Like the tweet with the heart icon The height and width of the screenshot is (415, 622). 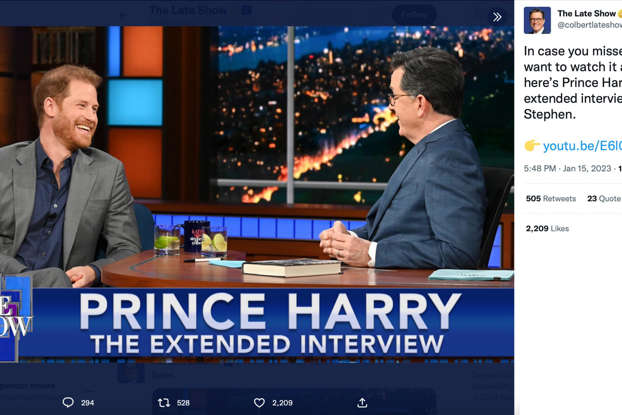[x=259, y=403]
